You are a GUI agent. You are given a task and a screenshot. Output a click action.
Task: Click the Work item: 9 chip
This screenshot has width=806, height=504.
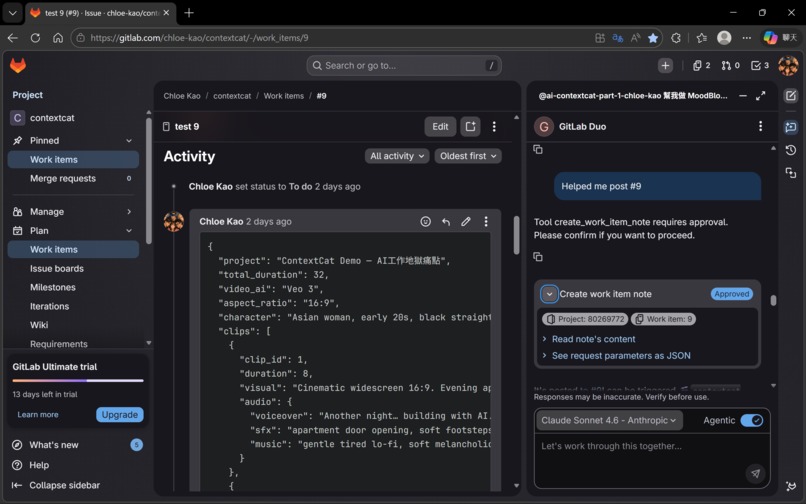pos(663,319)
